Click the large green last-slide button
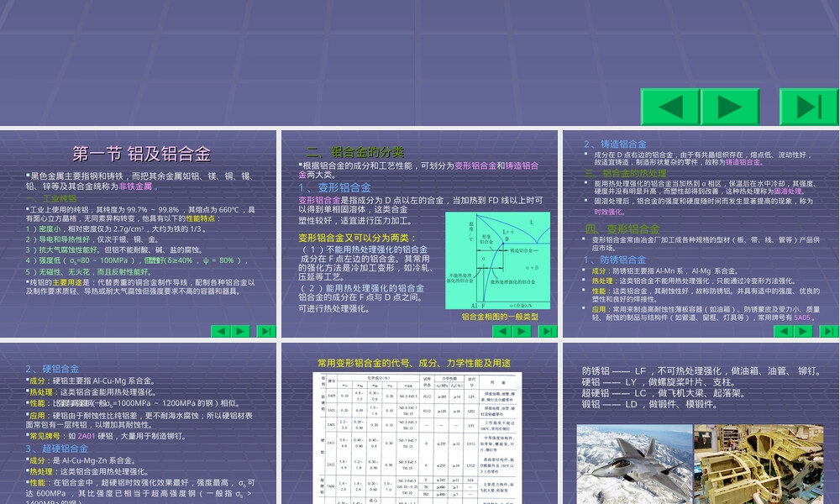Viewport: 840px width, 504px height. [808, 108]
